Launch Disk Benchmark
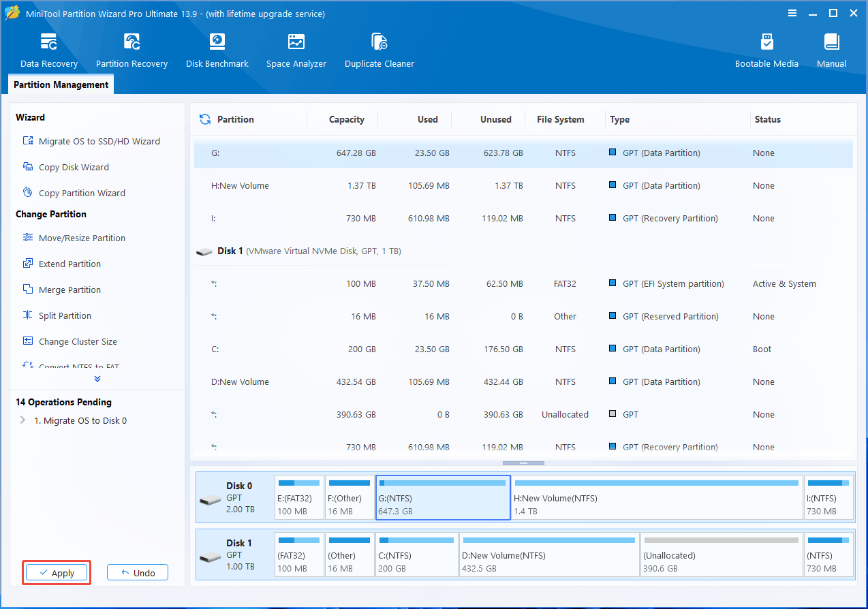The width and height of the screenshot is (868, 609). (x=217, y=50)
